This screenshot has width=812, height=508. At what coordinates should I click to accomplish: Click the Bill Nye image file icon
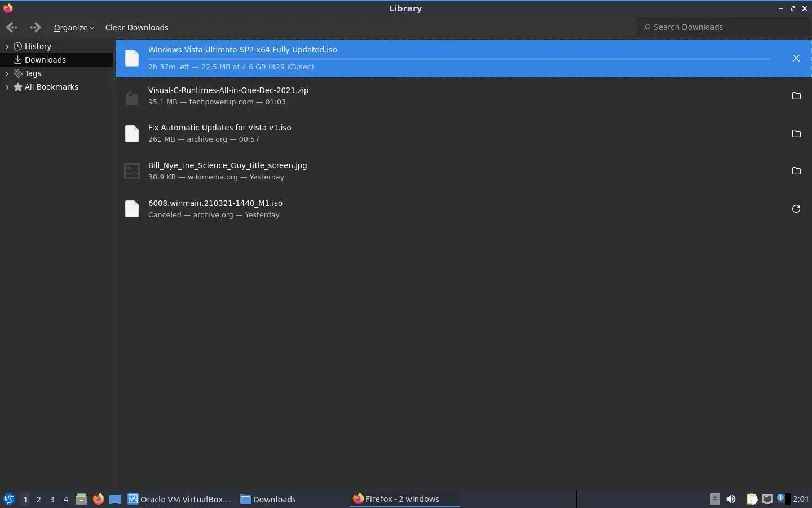[x=131, y=171]
